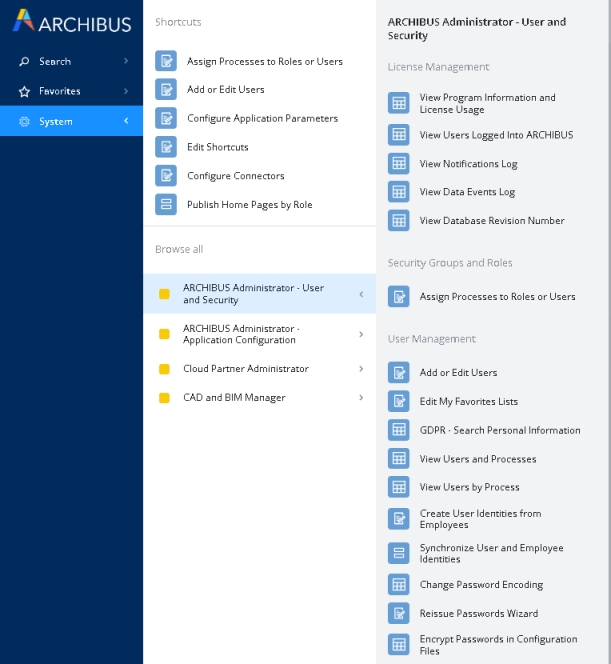Image resolution: width=611 pixels, height=664 pixels.
Task: Click icon for Add or Edit Users under User Management
Action: (x=399, y=373)
